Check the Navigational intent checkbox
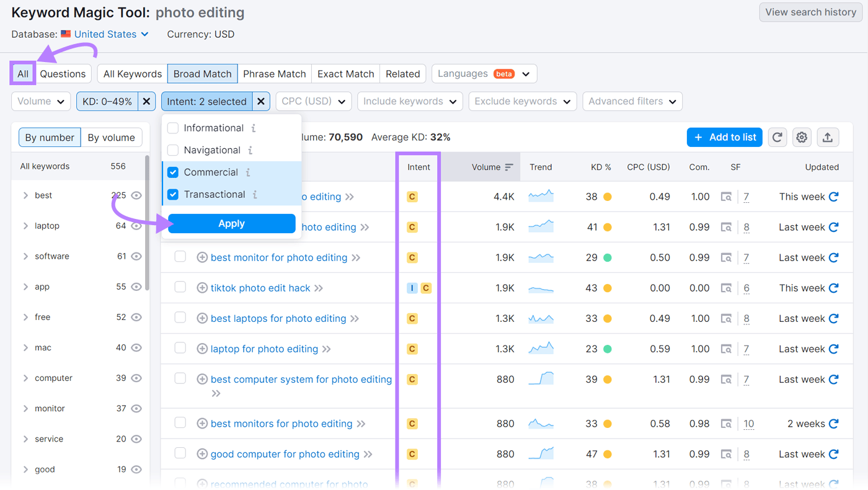The image size is (868, 490). coord(172,150)
